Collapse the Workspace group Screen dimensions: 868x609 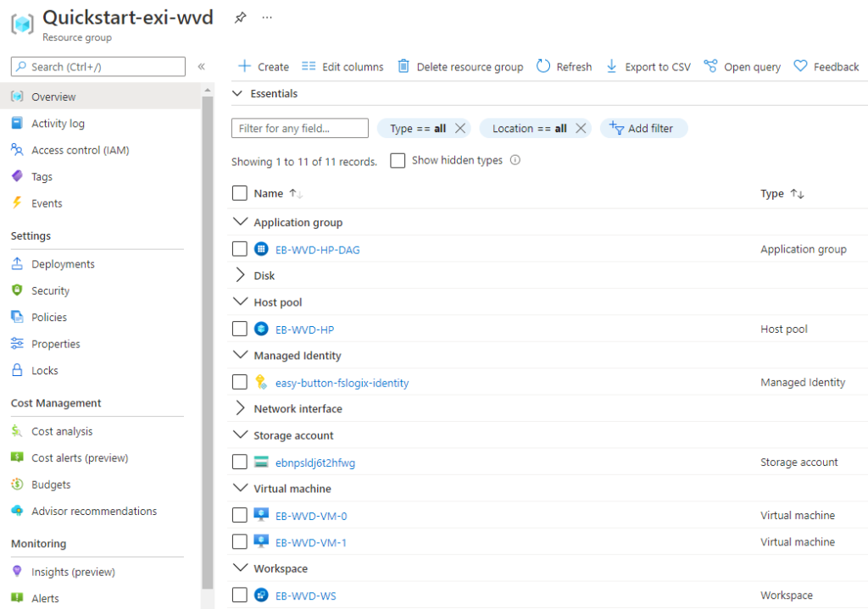pos(240,568)
